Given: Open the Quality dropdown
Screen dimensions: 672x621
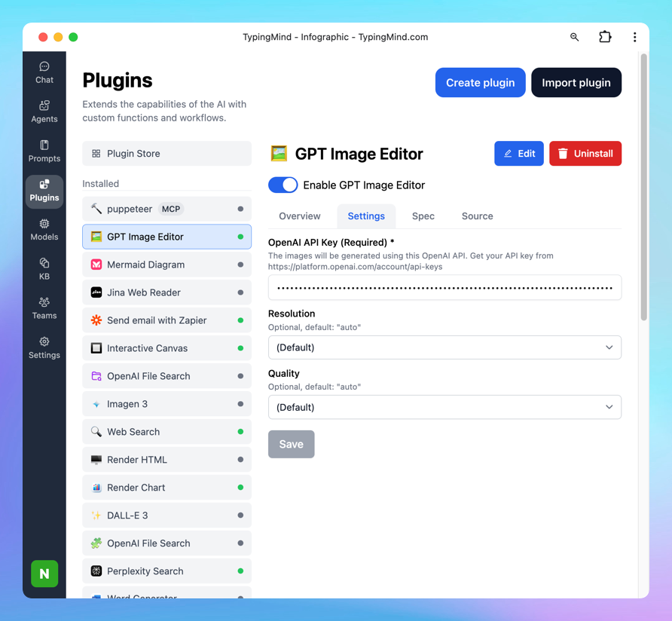Looking at the screenshot, I should [444, 407].
